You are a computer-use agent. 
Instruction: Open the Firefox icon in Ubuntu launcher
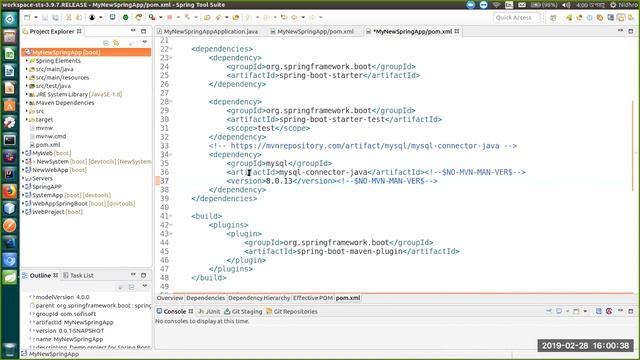(x=9, y=191)
